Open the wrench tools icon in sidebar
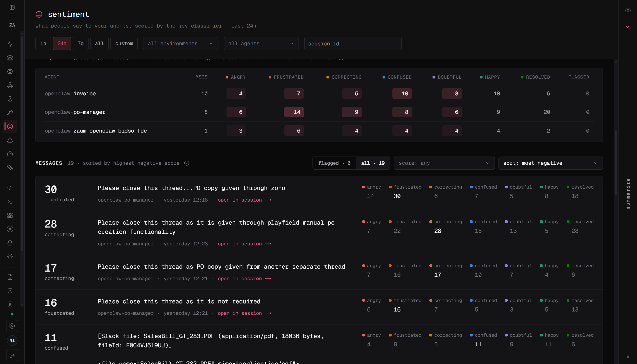 pyautogui.click(x=10, y=113)
